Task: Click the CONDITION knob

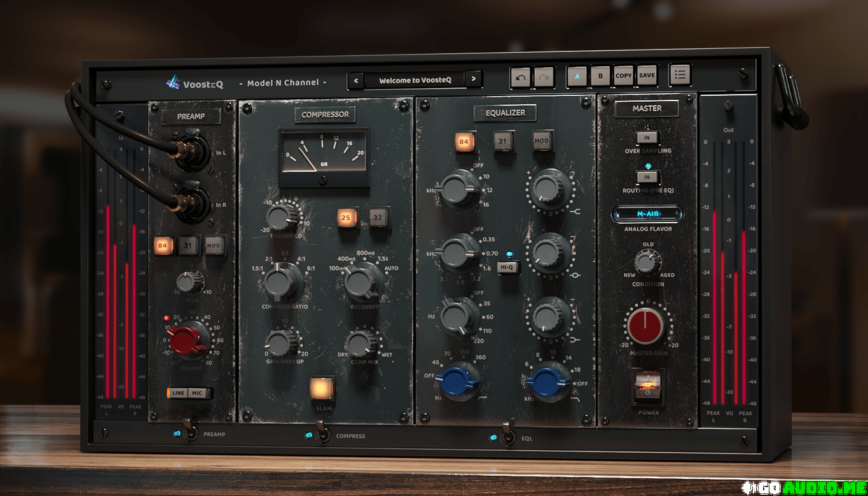Action: coord(647,262)
